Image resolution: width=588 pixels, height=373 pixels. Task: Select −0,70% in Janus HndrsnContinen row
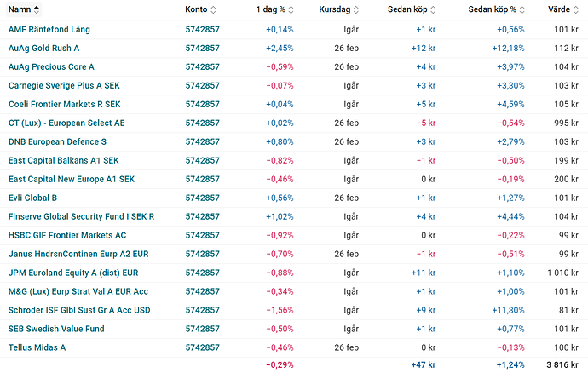[x=280, y=254]
